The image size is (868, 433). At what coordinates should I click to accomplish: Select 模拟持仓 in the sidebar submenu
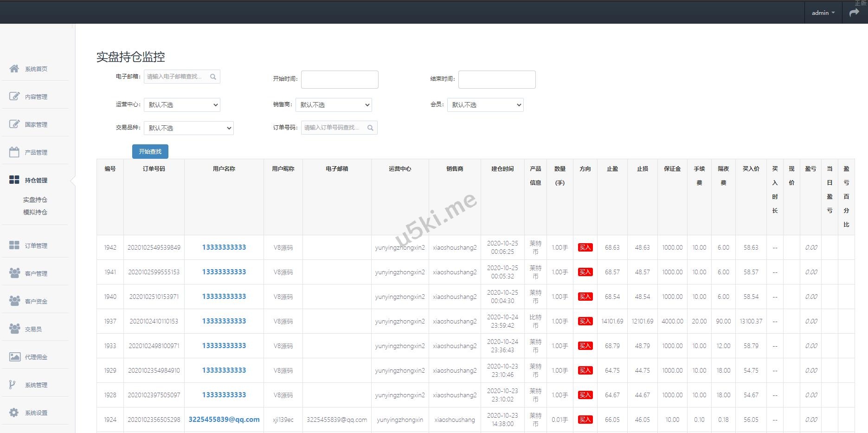click(35, 212)
